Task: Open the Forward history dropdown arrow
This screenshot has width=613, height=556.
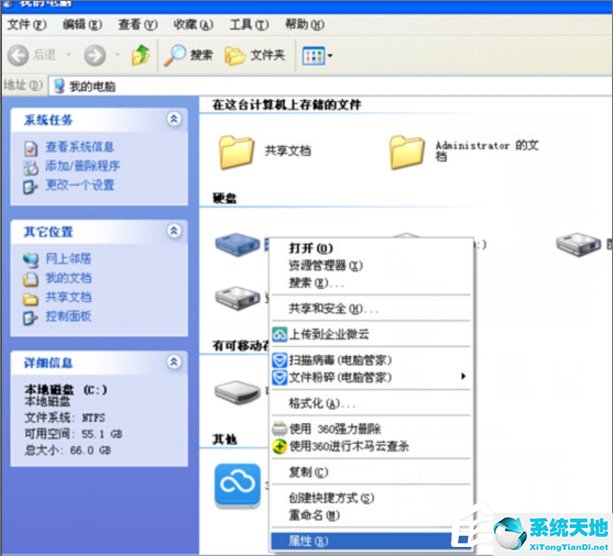Action: [117, 54]
